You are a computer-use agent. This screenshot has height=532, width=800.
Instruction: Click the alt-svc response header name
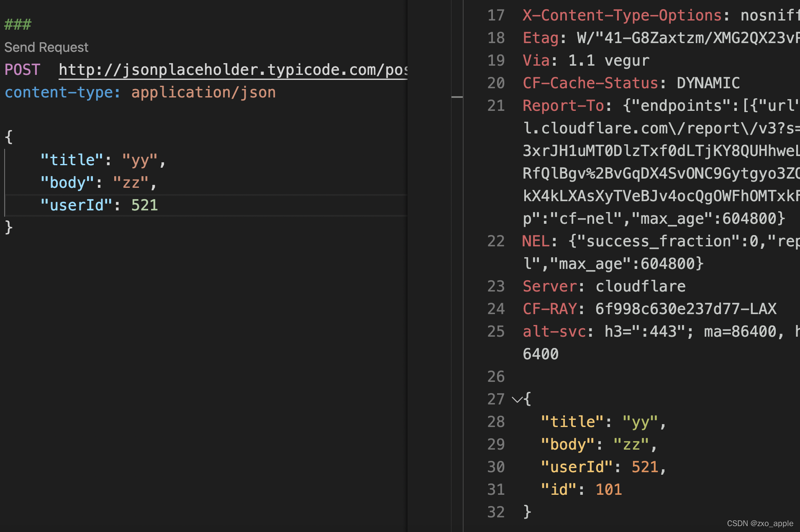[554, 332]
